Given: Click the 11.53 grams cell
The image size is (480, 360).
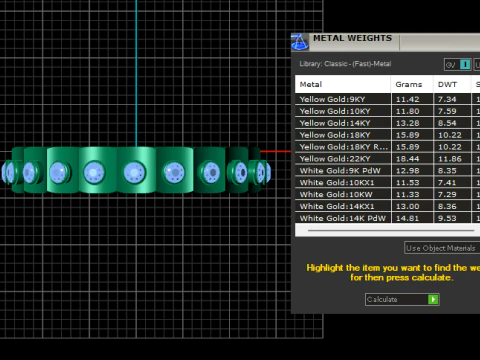Looking at the screenshot, I should (x=412, y=183).
